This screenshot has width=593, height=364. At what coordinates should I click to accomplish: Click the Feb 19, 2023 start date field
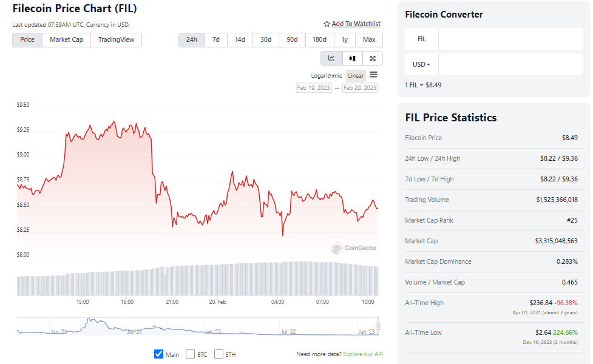314,88
